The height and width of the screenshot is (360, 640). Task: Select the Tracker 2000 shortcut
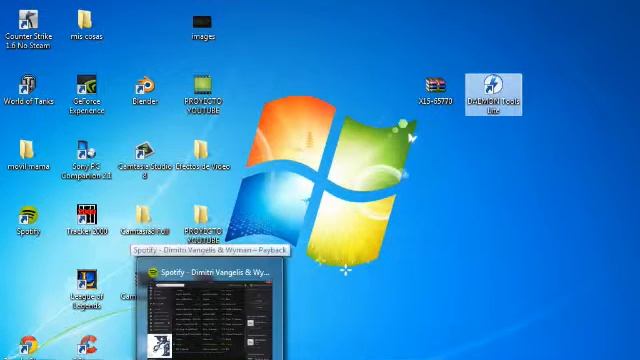tap(87, 220)
